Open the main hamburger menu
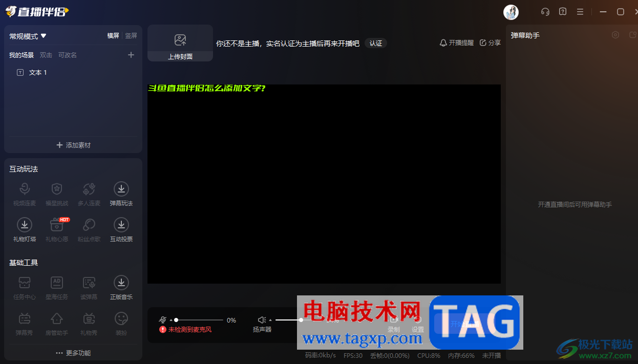 pyautogui.click(x=580, y=12)
